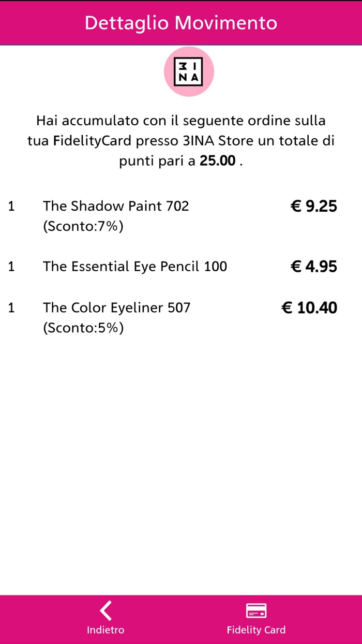Click the € 4.95 price
Image resolution: width=362 pixels, height=644 pixels.
point(313,267)
